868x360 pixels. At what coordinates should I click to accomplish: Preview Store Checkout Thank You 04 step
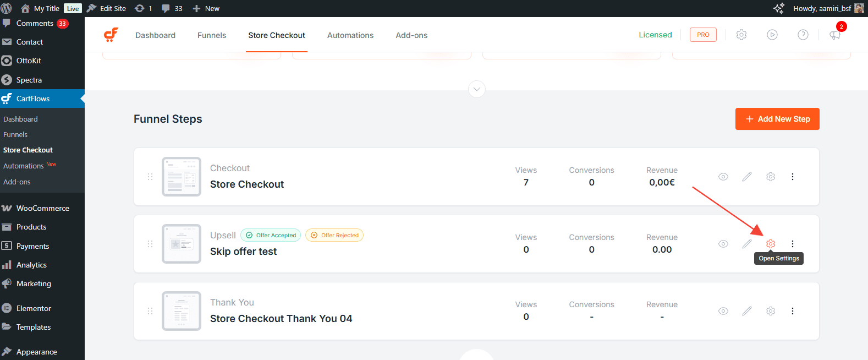click(723, 311)
